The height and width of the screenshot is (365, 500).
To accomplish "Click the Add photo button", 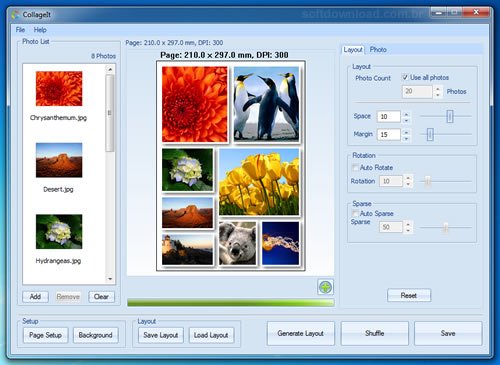I will 35,297.
